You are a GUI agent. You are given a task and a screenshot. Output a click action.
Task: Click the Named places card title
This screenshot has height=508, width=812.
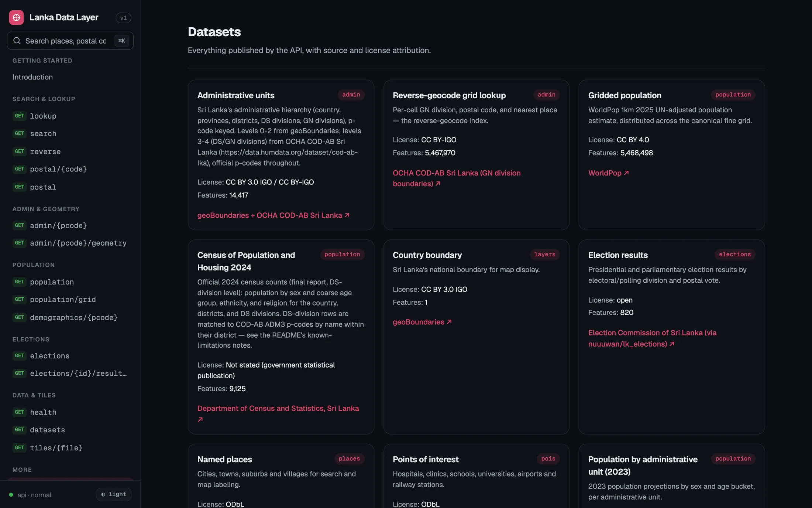[x=224, y=460]
